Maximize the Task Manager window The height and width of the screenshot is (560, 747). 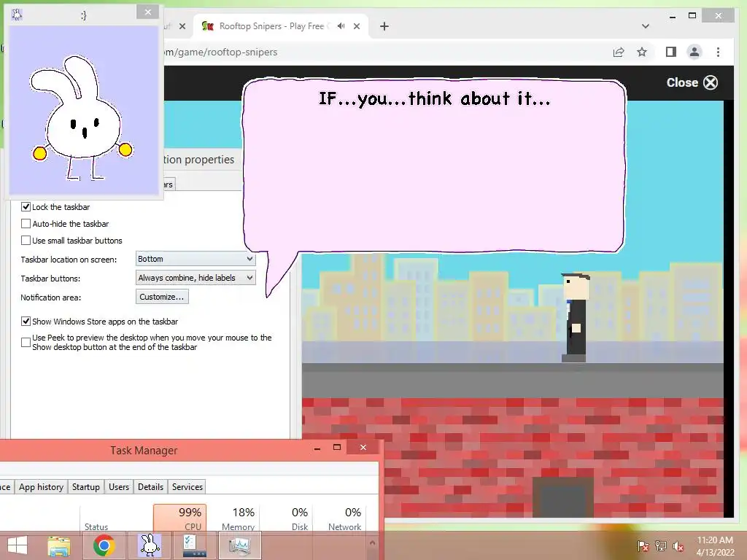[337, 447]
